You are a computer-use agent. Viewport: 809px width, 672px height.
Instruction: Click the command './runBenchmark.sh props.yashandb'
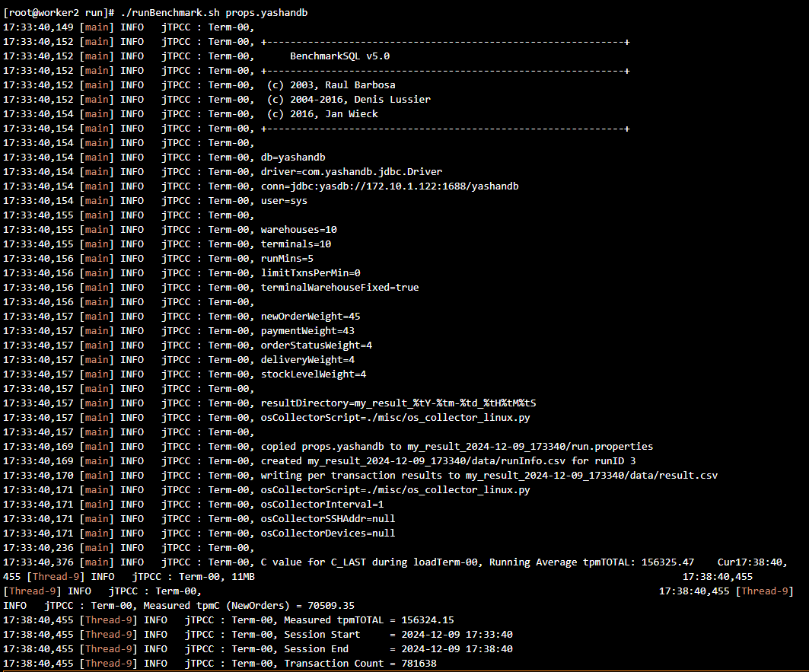click(x=214, y=12)
